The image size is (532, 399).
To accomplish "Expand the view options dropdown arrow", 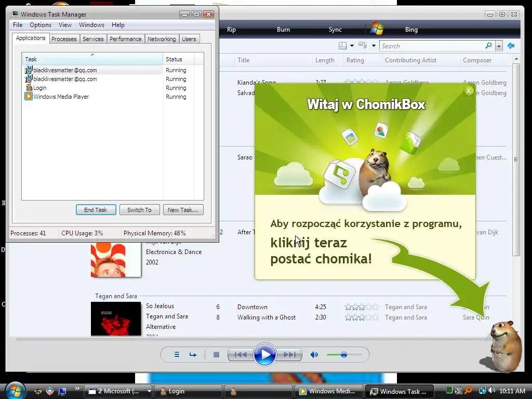I will 374,46.
